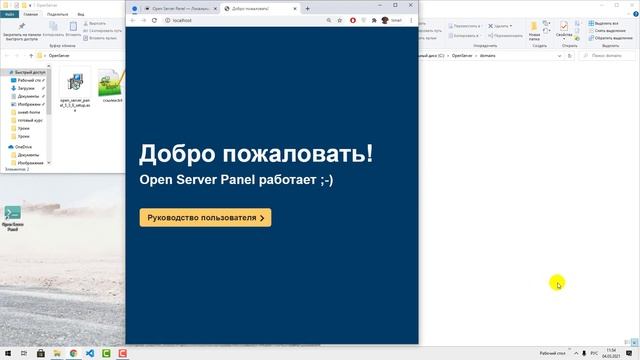Viewport: 640px width, 360px height.
Task: Click Снять выделение in right Explorer
Action: point(607,31)
